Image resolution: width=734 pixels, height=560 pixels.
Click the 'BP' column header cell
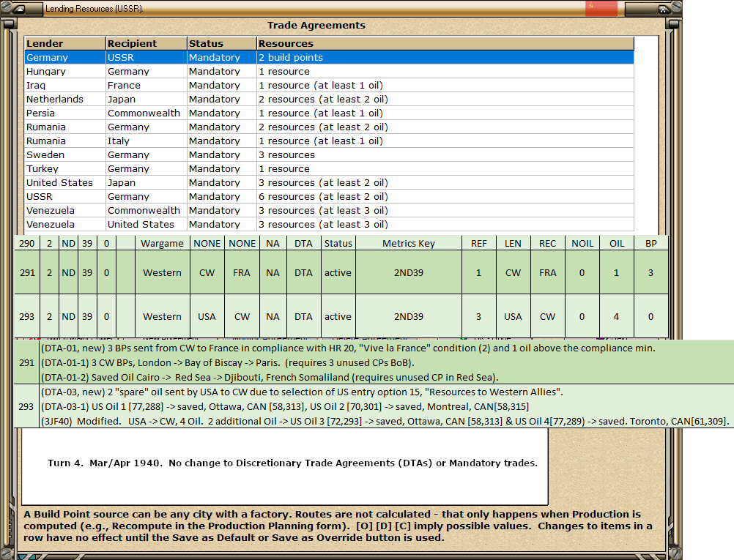650,243
